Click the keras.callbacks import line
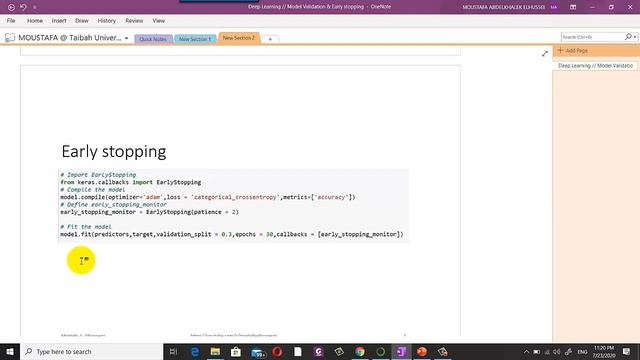The height and width of the screenshot is (360, 640). pos(131,182)
